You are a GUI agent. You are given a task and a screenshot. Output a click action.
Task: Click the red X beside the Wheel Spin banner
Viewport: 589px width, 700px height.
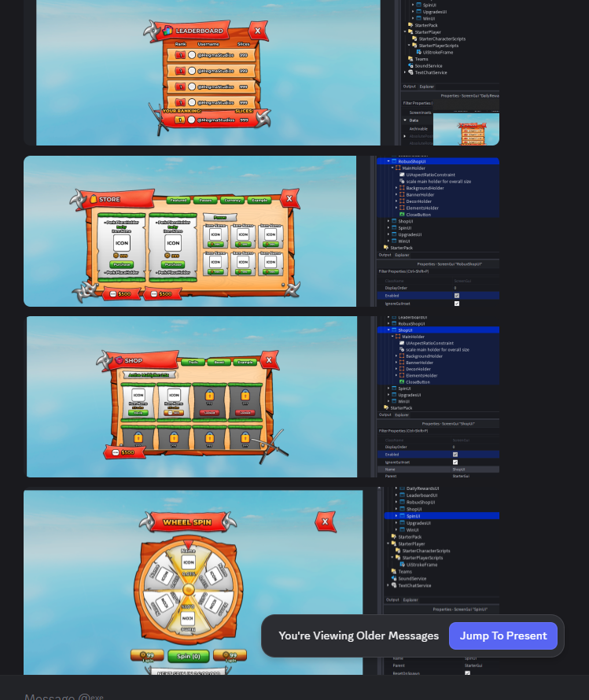[325, 521]
